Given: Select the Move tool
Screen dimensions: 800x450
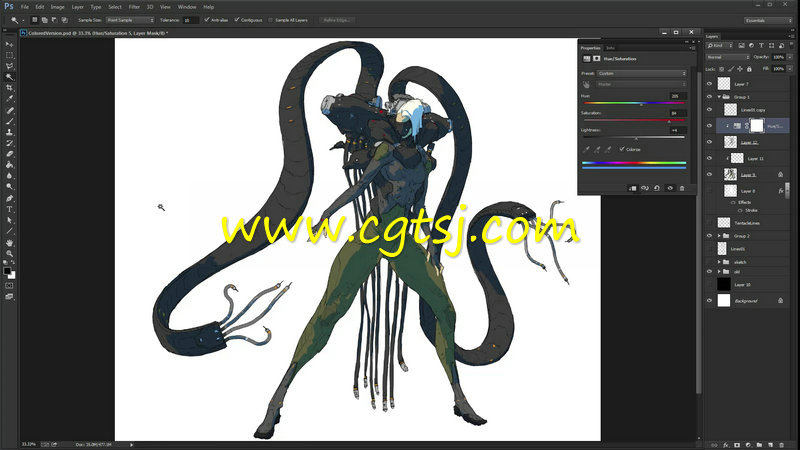Looking at the screenshot, I should coord(9,44).
